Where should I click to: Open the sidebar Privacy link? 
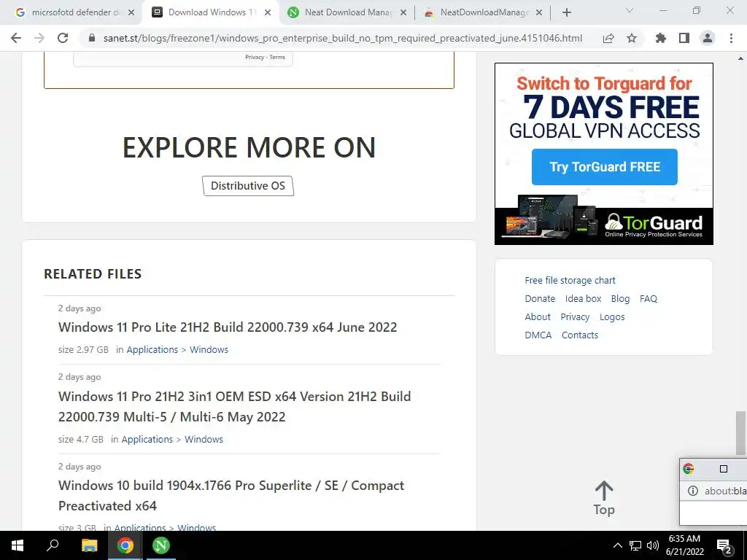575,316
